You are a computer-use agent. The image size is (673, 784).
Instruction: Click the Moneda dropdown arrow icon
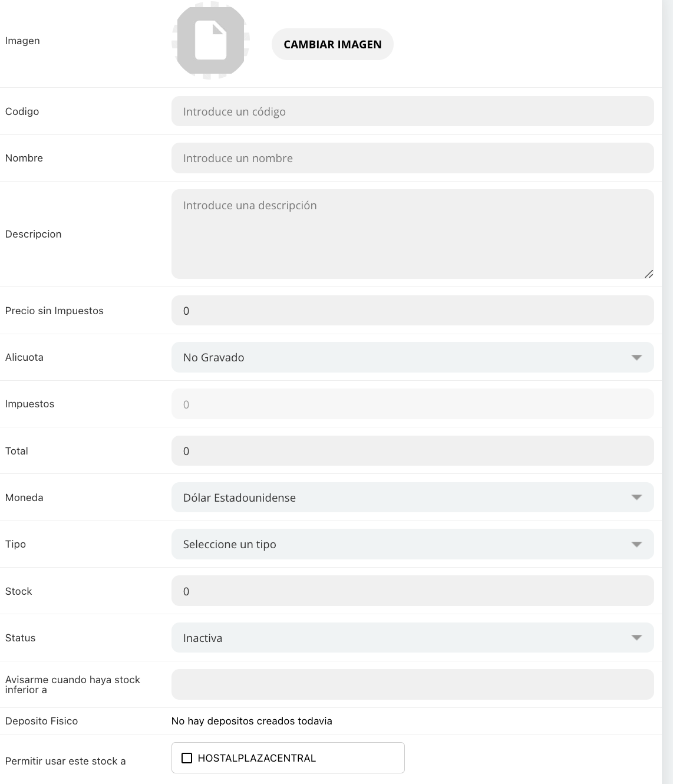click(636, 498)
